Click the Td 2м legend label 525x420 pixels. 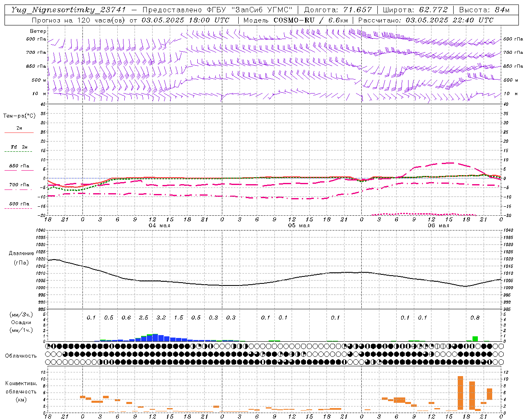19,147
